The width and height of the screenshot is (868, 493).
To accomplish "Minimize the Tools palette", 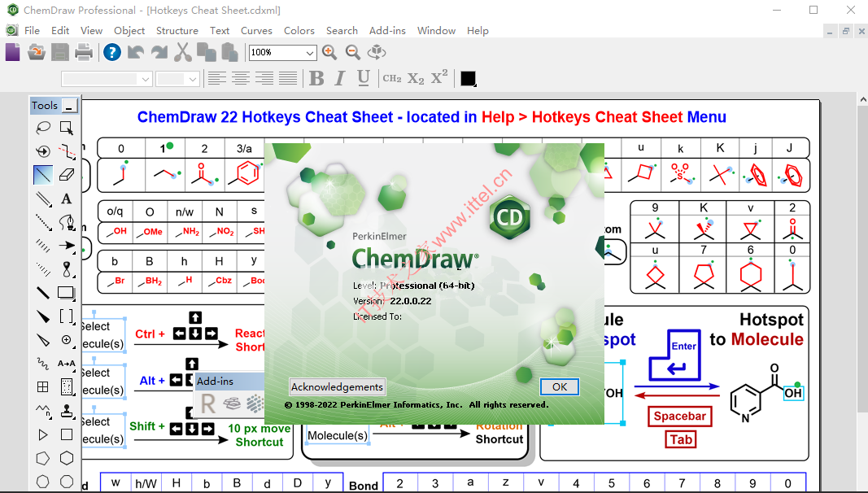I will click(x=69, y=106).
